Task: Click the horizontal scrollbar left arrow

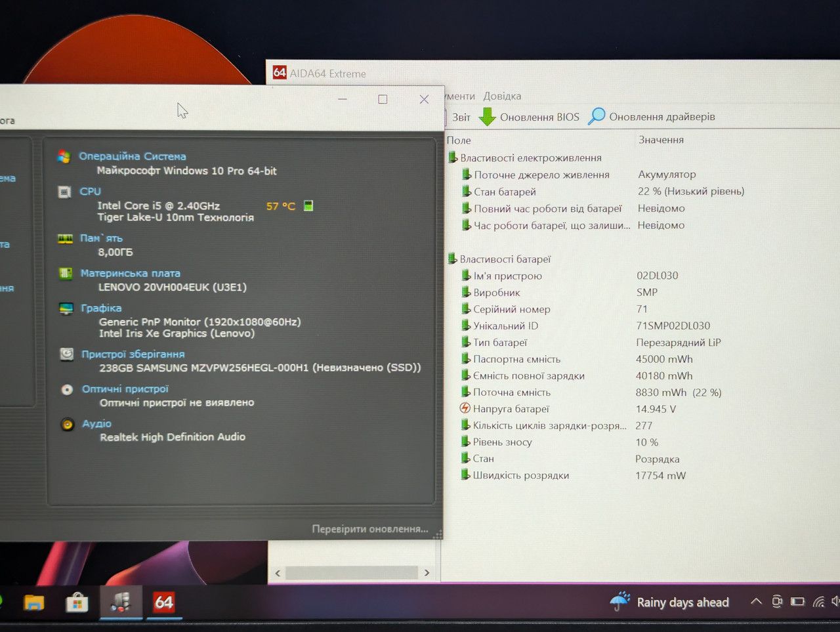Action: (278, 573)
